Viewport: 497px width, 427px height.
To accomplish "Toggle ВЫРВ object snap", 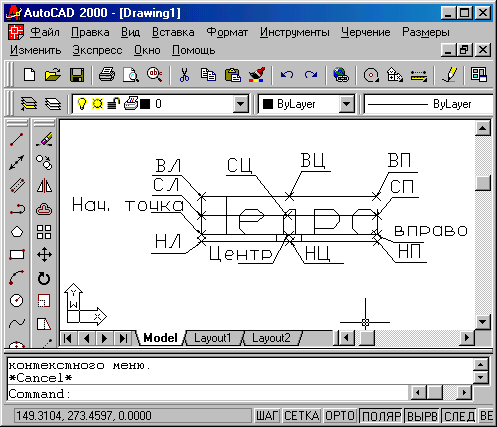I will click(422, 416).
